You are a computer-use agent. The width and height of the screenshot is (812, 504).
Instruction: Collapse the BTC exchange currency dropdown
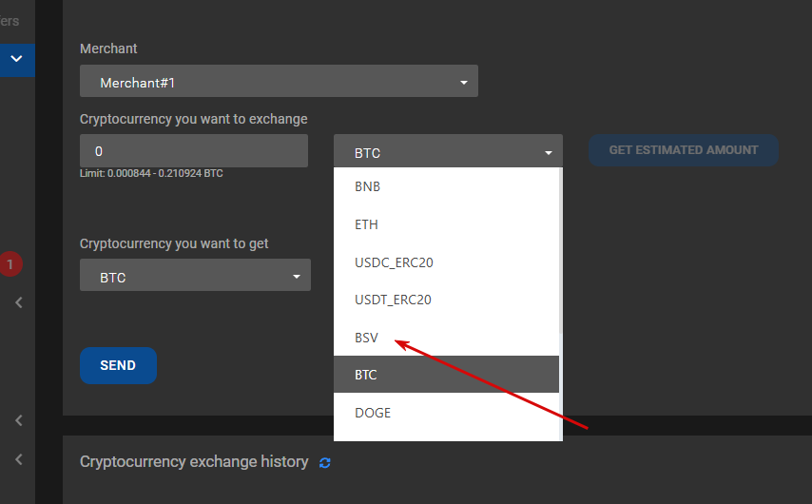click(x=448, y=151)
